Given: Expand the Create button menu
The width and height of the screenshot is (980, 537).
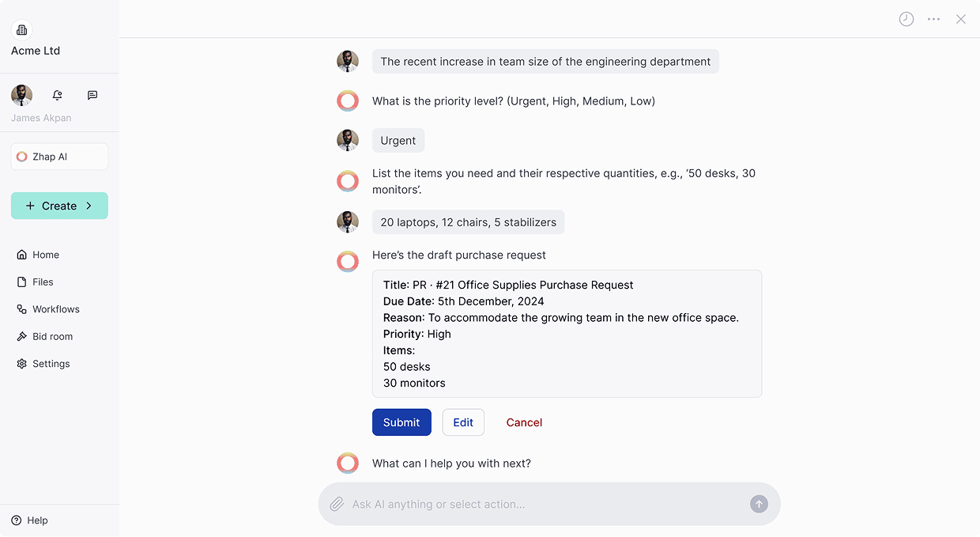Looking at the screenshot, I should coord(59,206).
